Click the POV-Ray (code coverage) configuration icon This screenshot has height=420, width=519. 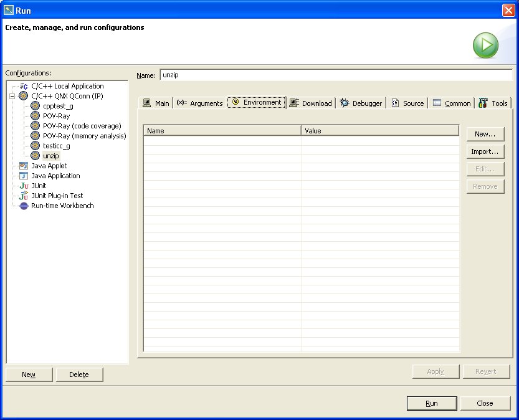[x=36, y=126]
